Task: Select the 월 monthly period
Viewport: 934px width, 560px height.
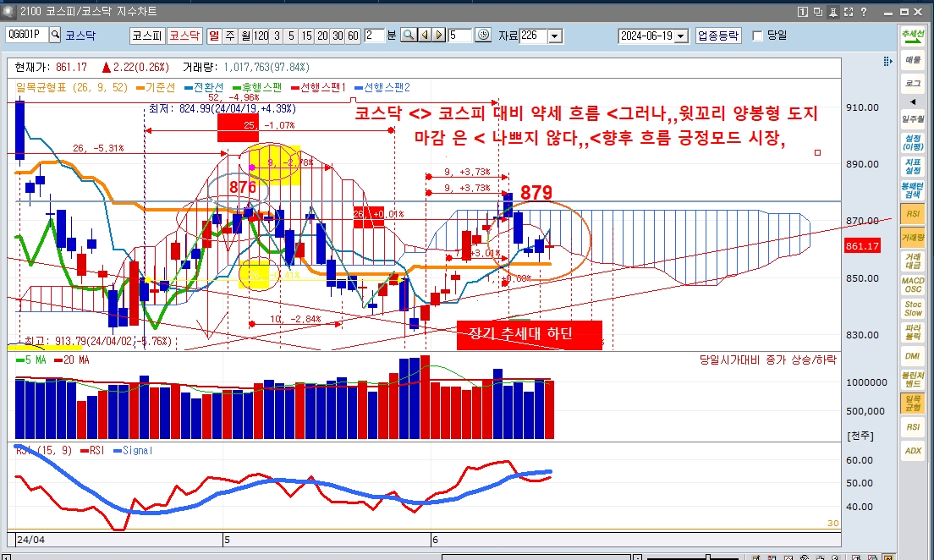Action: 245,36
